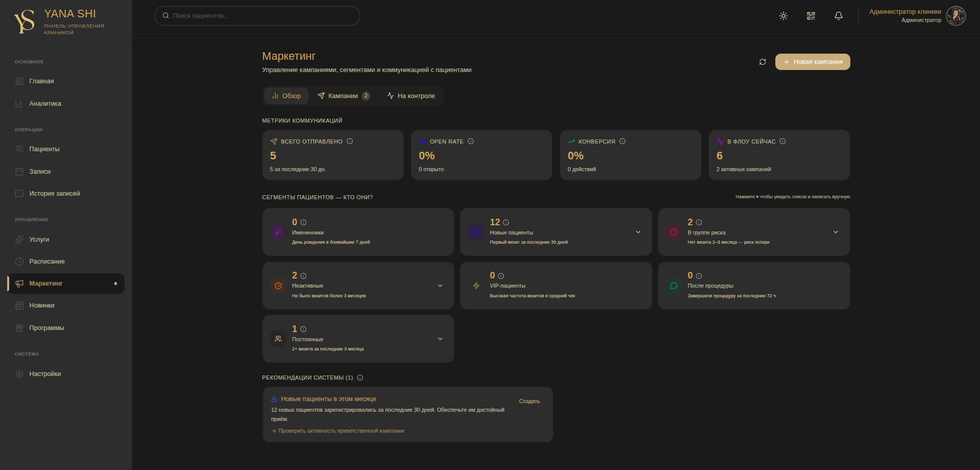This screenshot has height=470, width=980.
Task: Switch to the Кампании tab
Action: point(344,96)
